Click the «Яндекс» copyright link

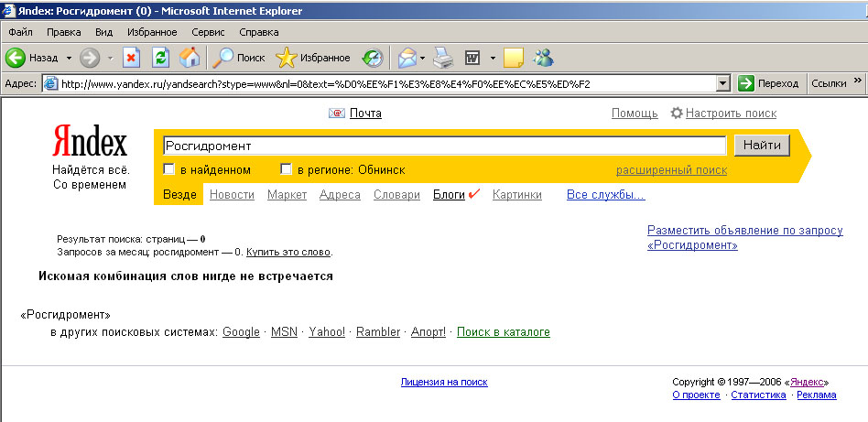(x=807, y=382)
